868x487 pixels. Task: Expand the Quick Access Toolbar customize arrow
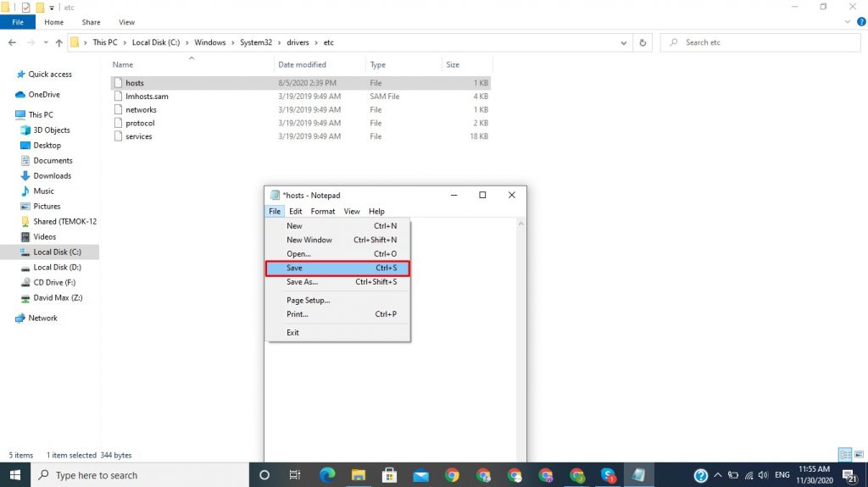(53, 8)
